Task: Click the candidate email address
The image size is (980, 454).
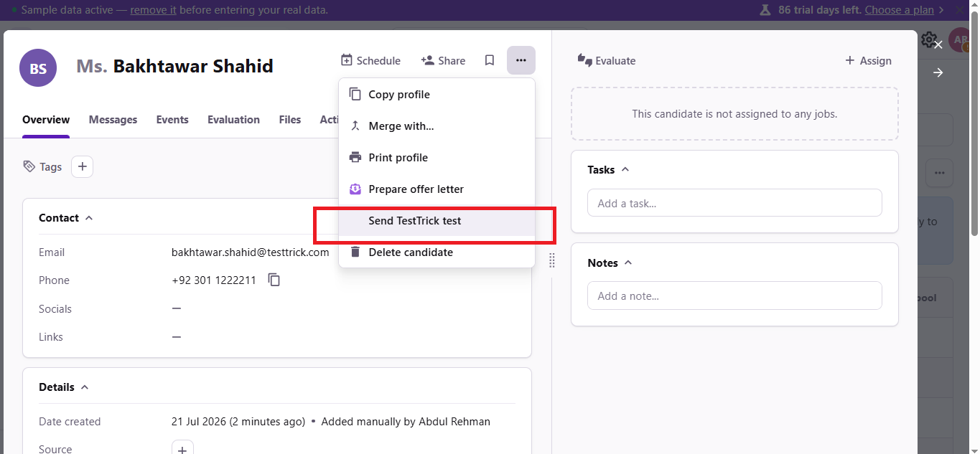Action: coord(251,252)
